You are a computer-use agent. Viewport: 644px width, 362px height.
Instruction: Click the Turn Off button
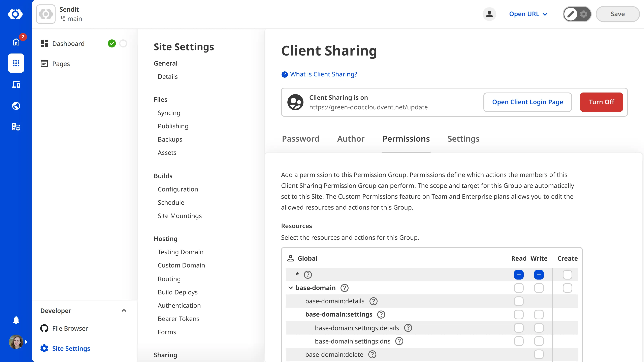(x=601, y=102)
